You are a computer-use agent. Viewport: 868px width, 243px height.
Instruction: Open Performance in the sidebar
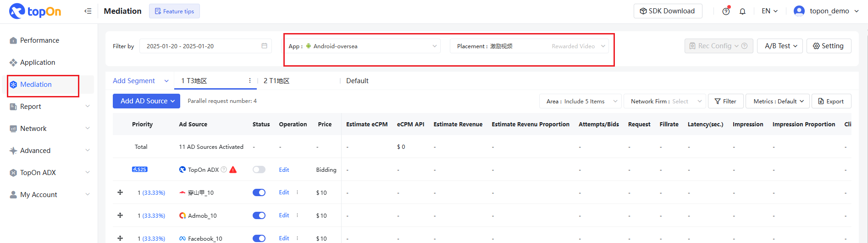39,40
